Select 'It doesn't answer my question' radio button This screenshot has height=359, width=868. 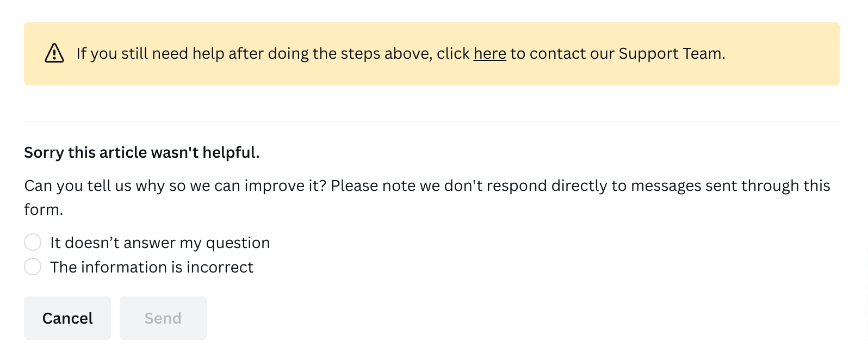point(33,242)
